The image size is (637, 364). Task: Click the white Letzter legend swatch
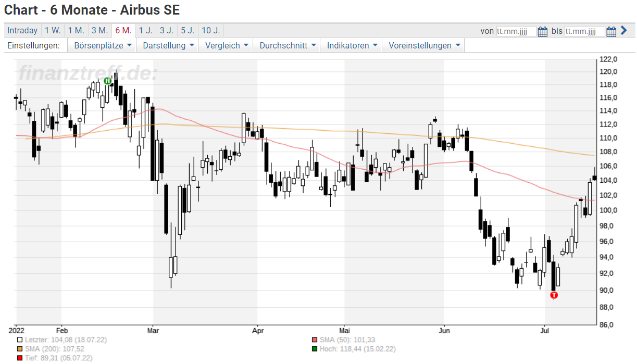tap(20, 340)
